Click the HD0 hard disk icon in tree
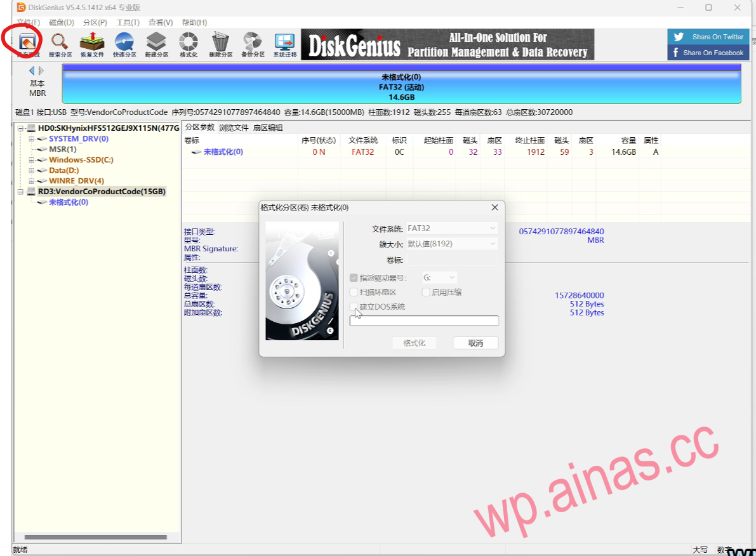756x556 pixels. click(x=31, y=128)
